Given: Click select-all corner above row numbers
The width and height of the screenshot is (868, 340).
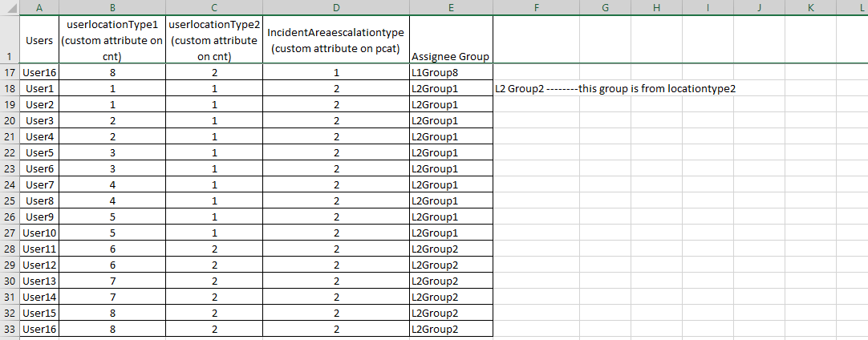Looking at the screenshot, I should coord(10,7).
